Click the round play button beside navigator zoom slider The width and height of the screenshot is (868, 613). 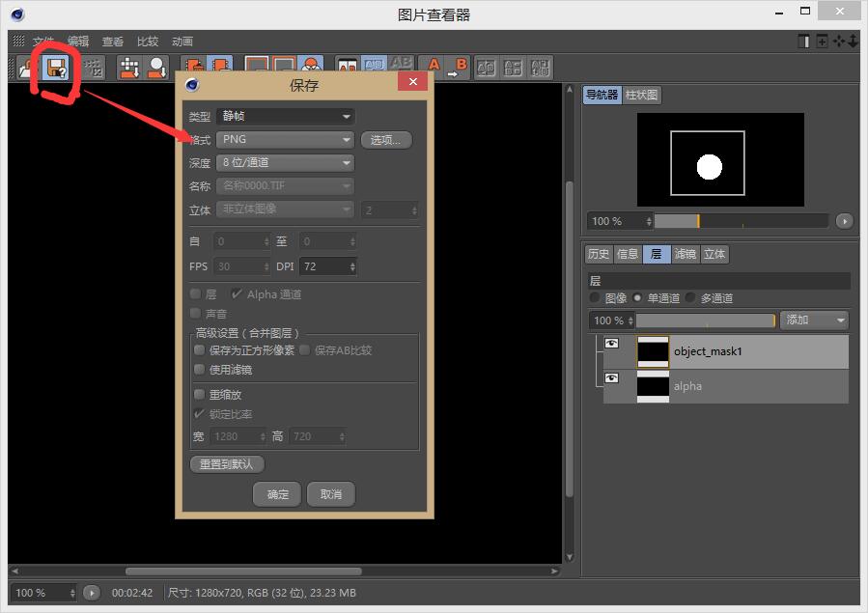pos(844,221)
